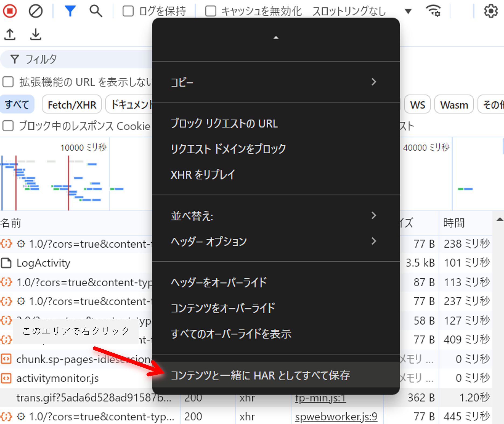This screenshot has height=424, width=504.
Task: Save all as HAR with content
Action: (276, 375)
